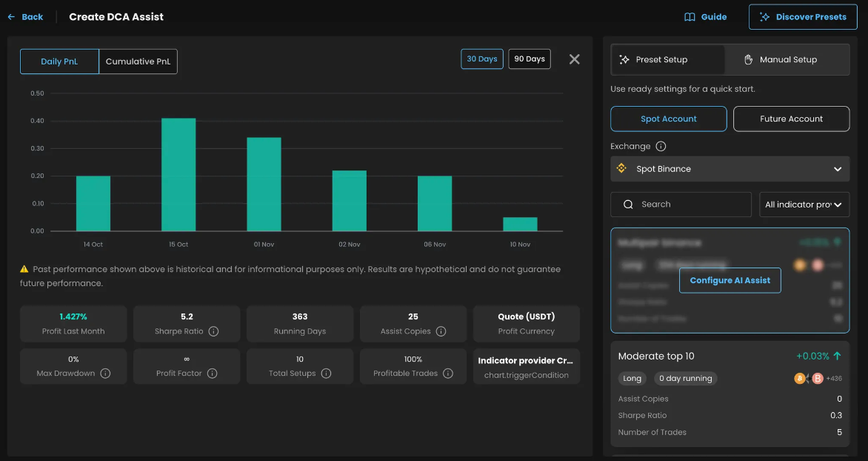Select the Preset Setup tab
This screenshot has width=868, height=461.
coord(668,59)
